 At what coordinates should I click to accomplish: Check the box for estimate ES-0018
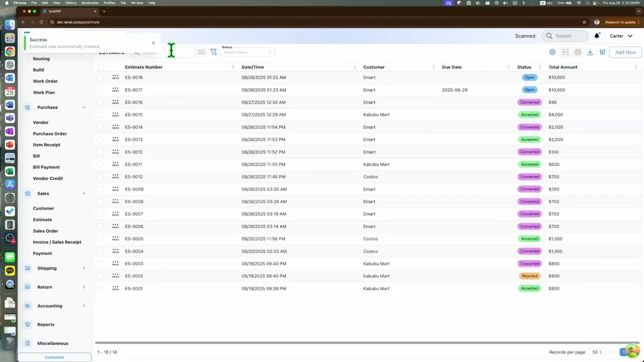(101, 77)
